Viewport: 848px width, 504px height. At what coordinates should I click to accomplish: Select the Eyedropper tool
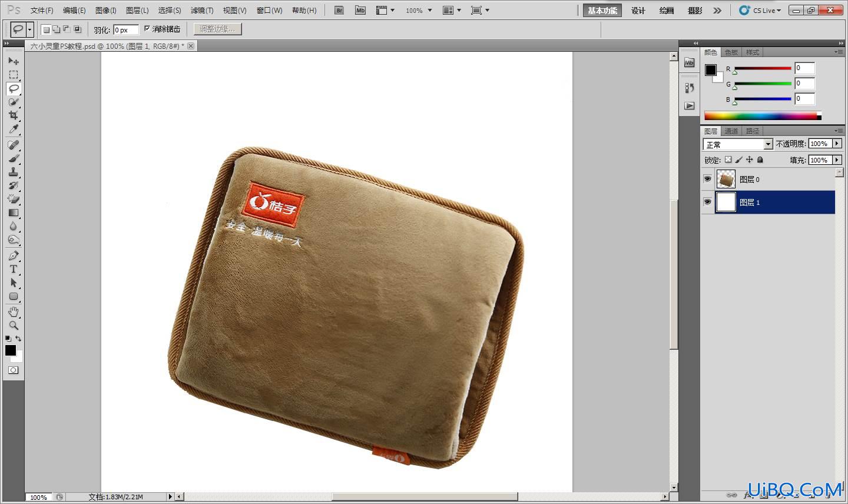point(14,129)
